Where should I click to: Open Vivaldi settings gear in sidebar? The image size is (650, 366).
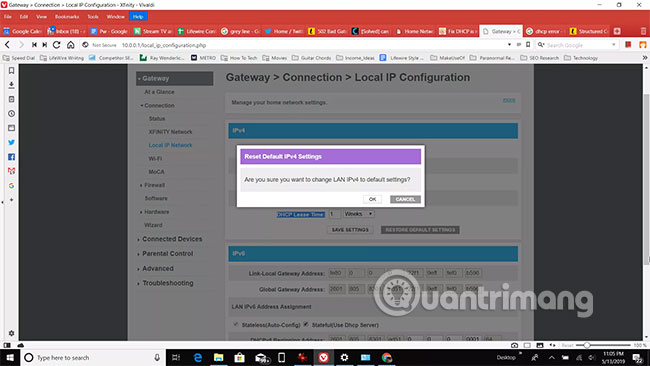[x=11, y=333]
